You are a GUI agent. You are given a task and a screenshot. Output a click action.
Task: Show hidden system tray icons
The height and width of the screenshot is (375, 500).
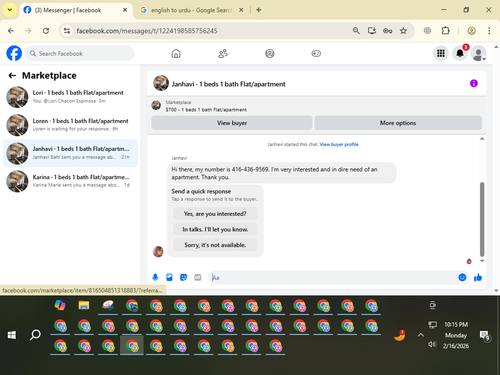421,335
